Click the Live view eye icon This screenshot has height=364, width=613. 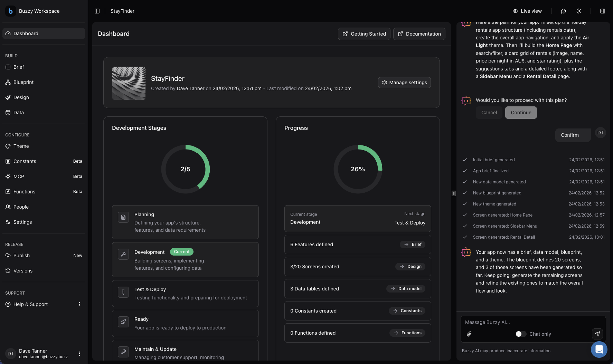[515, 11]
